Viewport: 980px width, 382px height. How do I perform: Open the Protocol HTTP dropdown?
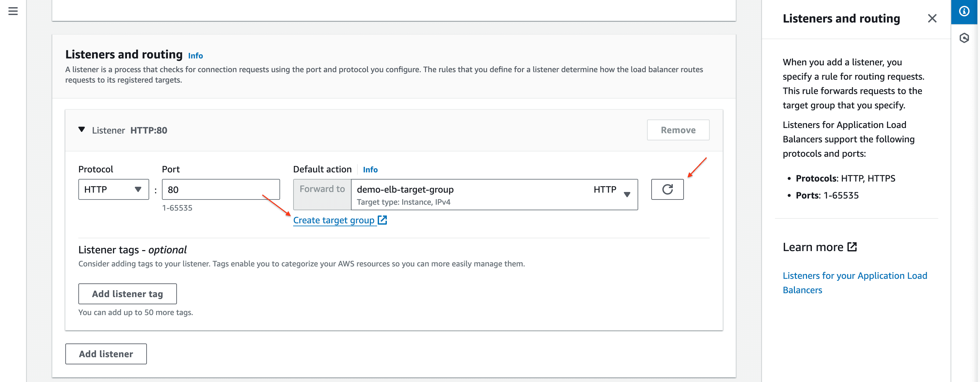pos(113,189)
